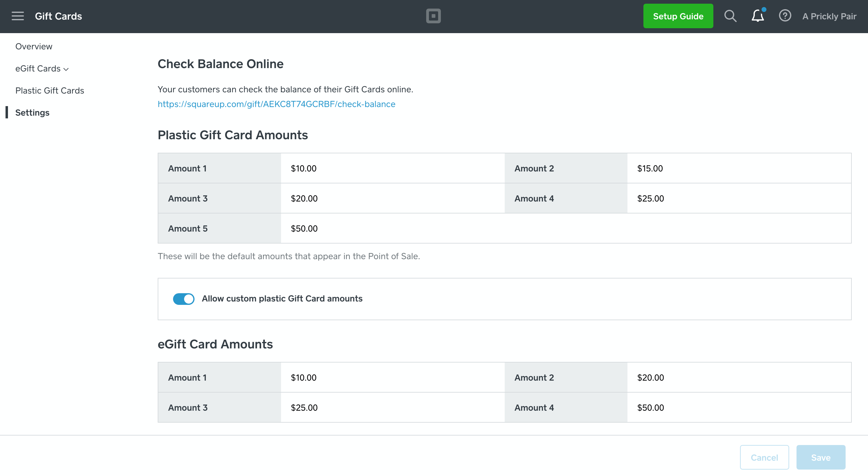Toggle custom plastic Gift Card amounts switch
The height and width of the screenshot is (476, 868).
[x=184, y=299]
